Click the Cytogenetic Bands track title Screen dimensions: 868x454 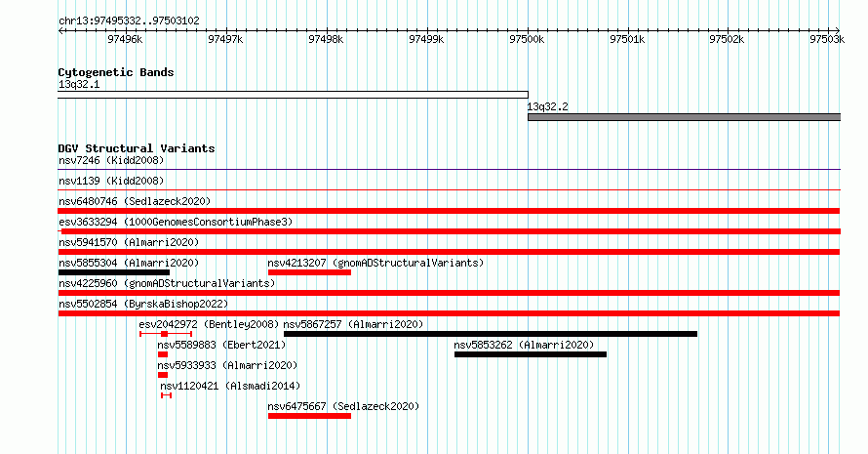[x=116, y=72]
